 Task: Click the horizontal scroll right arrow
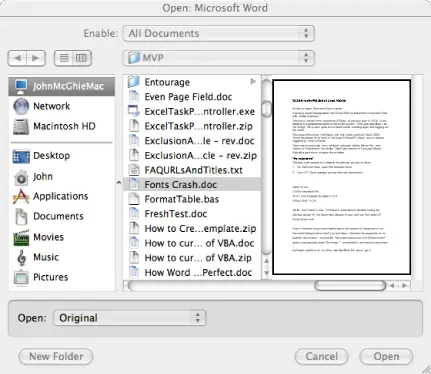coord(404,285)
